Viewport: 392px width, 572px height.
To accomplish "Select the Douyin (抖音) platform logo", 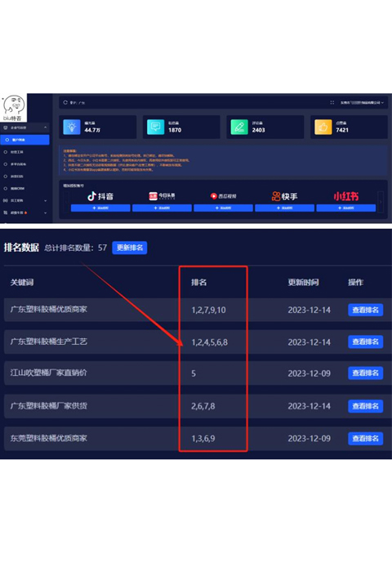I will pos(100,196).
